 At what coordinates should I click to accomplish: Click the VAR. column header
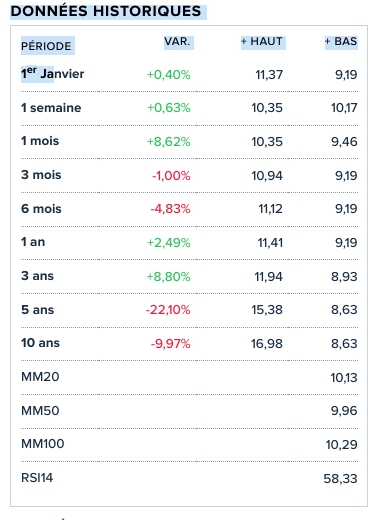pyautogui.click(x=177, y=42)
